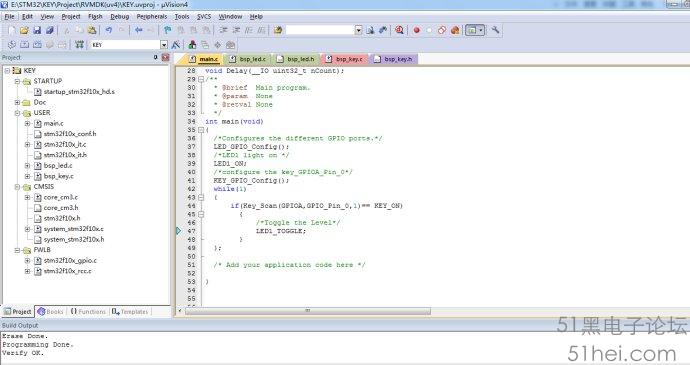Click the editor horizontal scrollbar thumb
This screenshot has height=365, width=690.
coord(308,311)
